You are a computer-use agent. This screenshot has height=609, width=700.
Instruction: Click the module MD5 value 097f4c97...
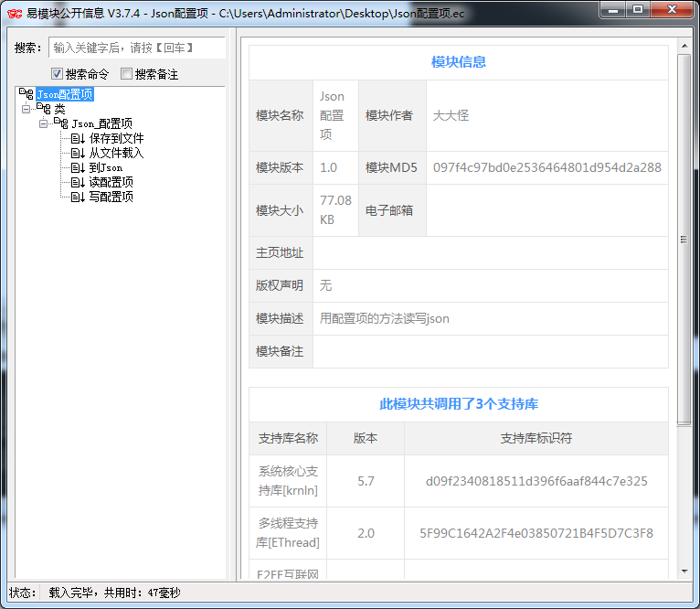(546, 167)
